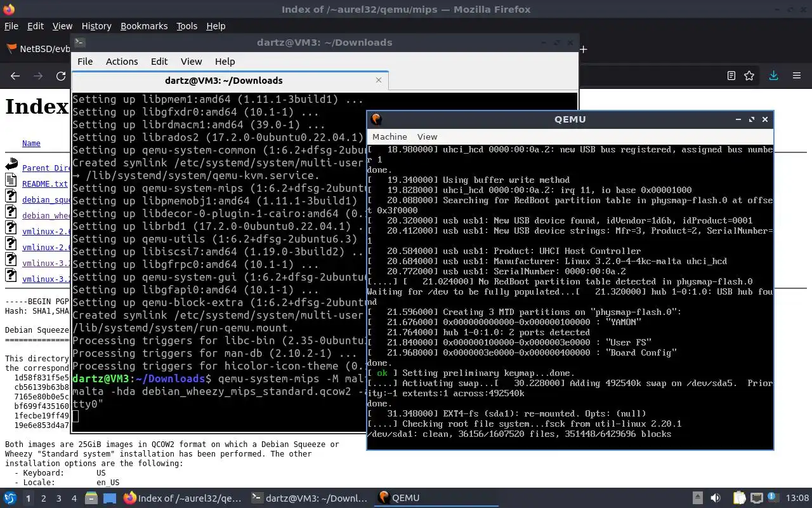Switch to workspace 4
Image resolution: width=812 pixels, height=508 pixels.
74,498
